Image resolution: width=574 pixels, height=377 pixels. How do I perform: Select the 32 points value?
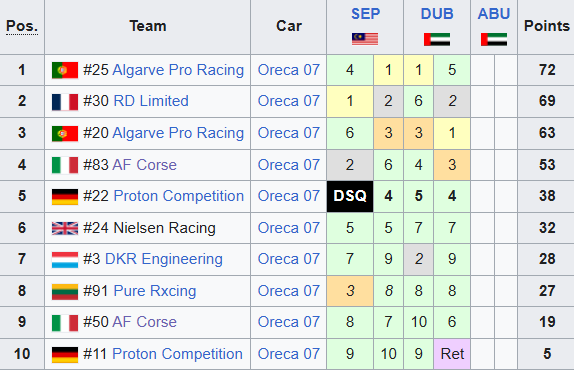[x=547, y=228]
